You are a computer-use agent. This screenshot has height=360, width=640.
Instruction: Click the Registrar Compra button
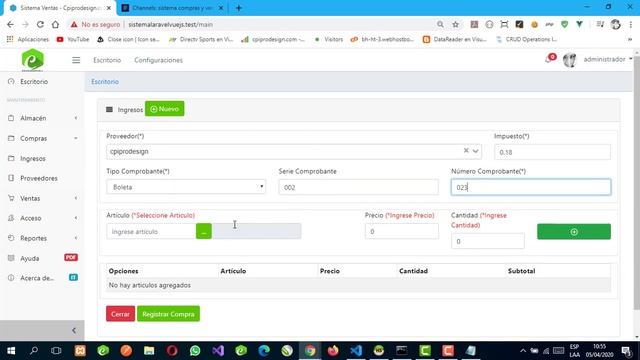point(168,314)
